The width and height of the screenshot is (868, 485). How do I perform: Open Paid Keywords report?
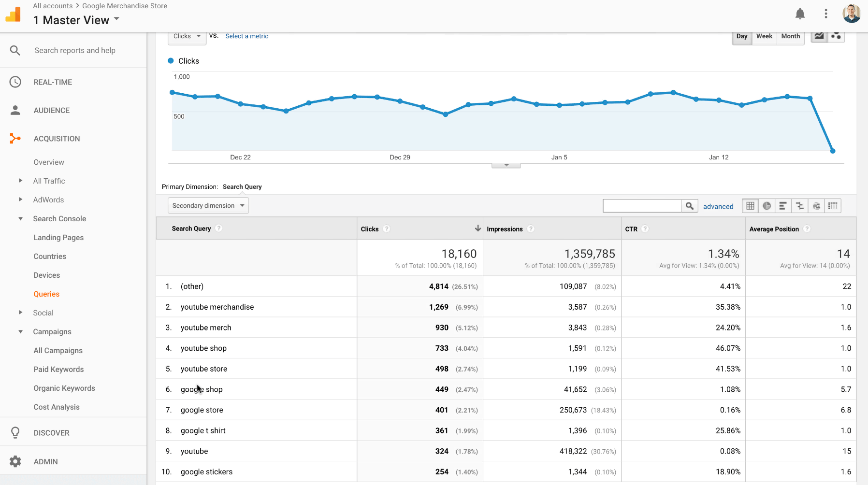(x=58, y=369)
